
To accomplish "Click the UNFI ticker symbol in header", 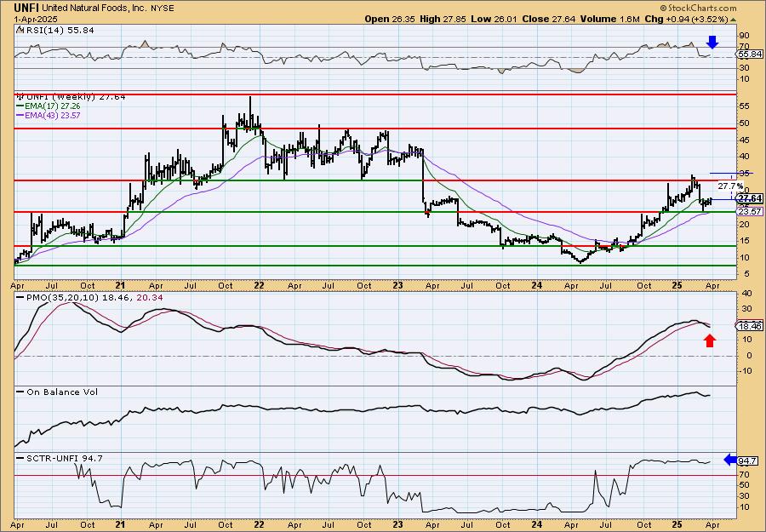I will pos(26,8).
